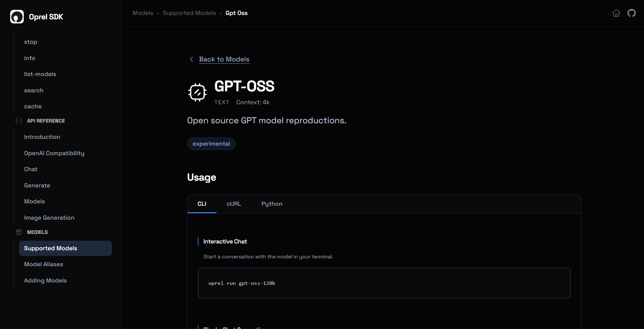
Task: Open Supported Models from the breadcrumb
Action: (x=189, y=13)
